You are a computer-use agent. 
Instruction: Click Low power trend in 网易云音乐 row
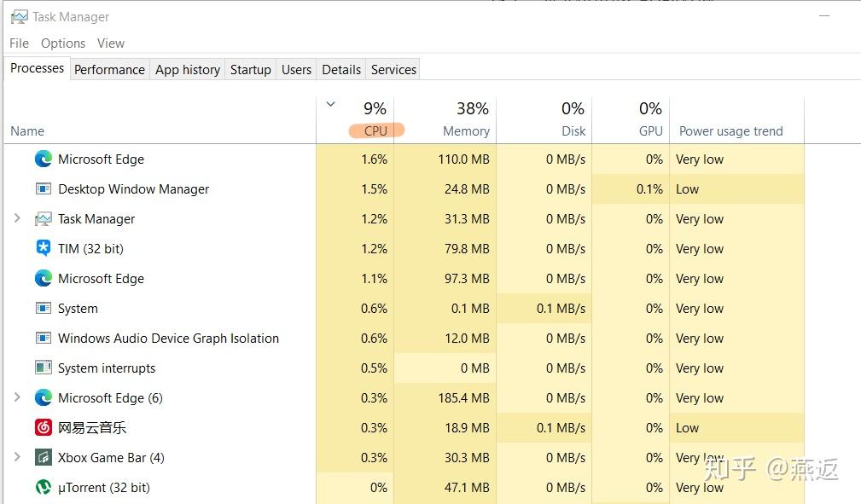[x=687, y=427]
